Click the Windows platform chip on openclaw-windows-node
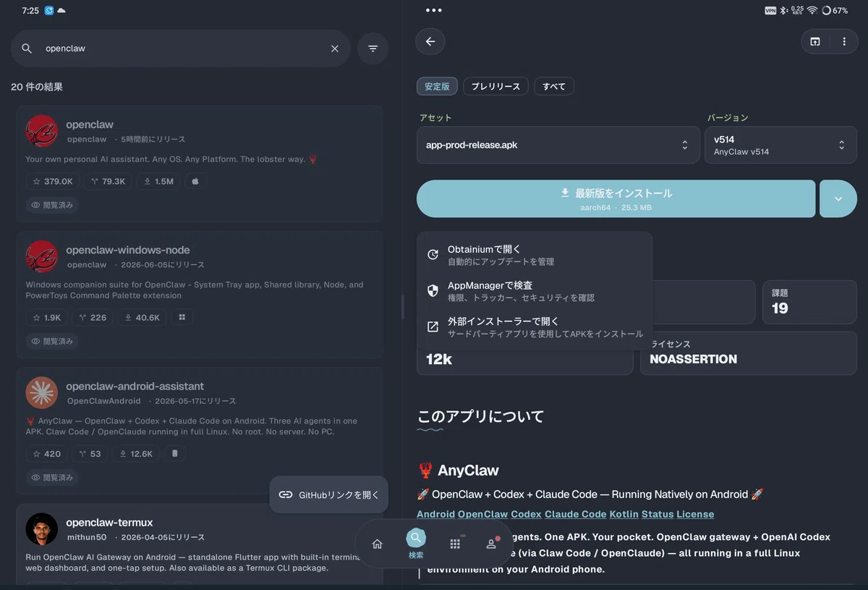 182,318
